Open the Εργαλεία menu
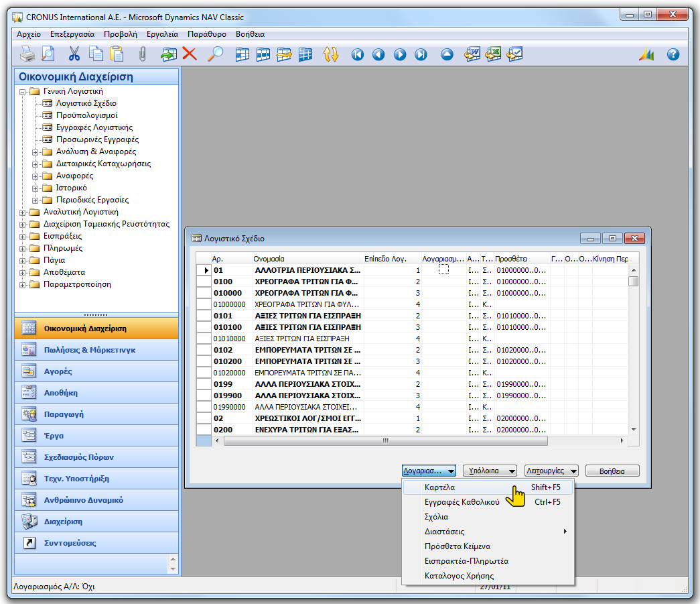The height and width of the screenshot is (604, 700). (x=163, y=34)
